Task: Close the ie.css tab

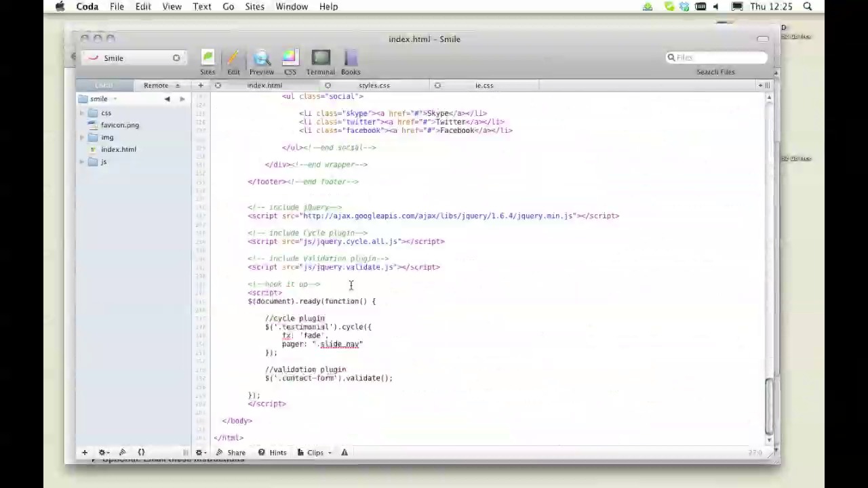Action: point(437,85)
